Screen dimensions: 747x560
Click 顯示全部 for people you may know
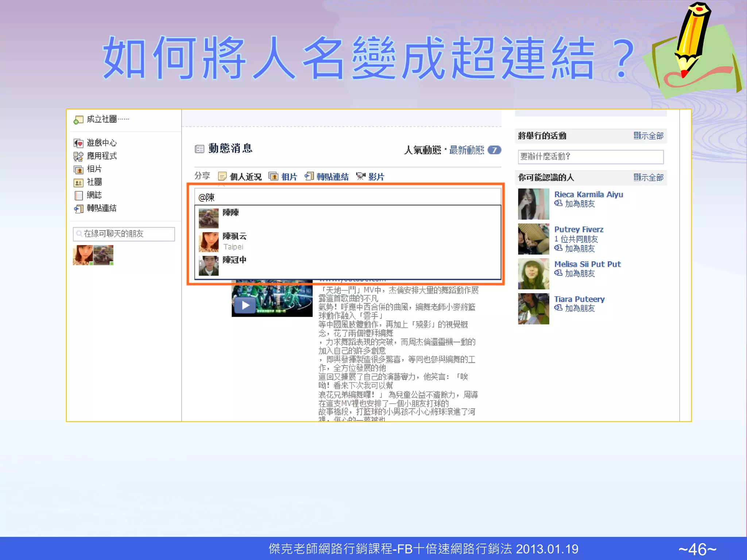(648, 177)
